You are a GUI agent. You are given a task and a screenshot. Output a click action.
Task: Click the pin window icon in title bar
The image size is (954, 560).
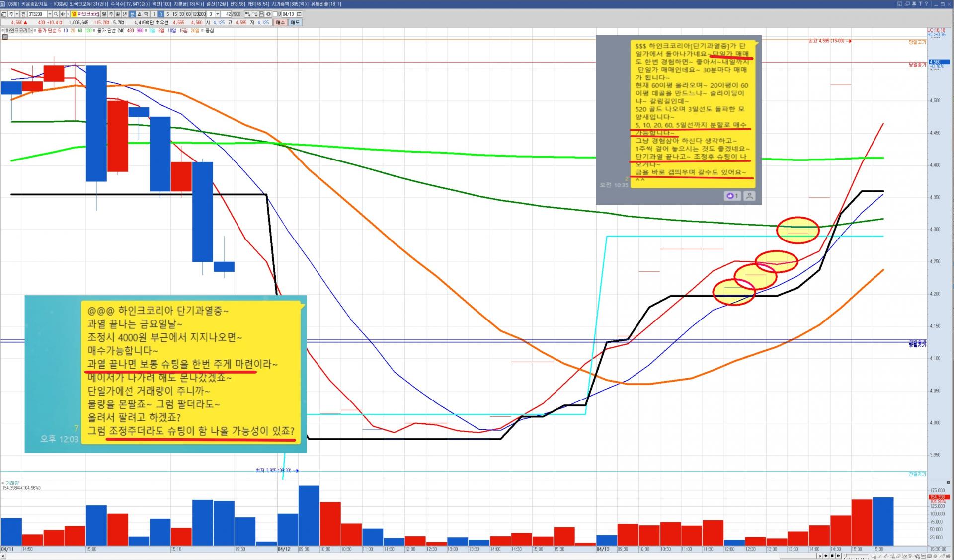[x=914, y=4]
